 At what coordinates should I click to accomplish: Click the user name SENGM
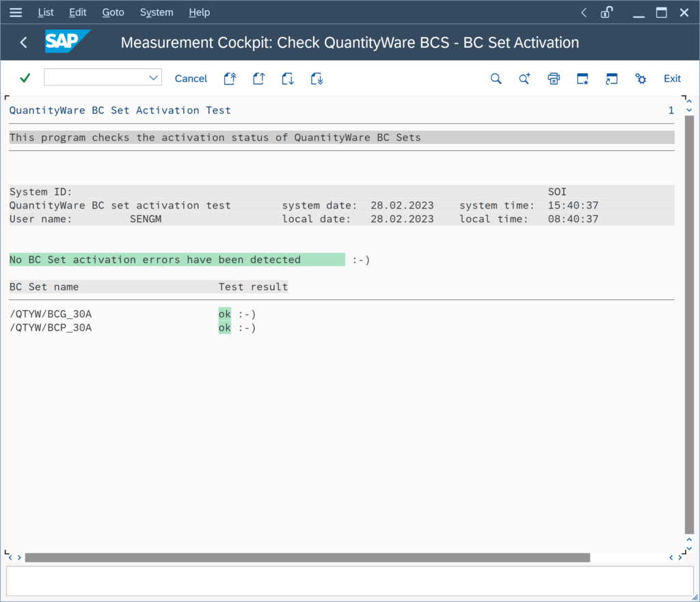coord(146,219)
